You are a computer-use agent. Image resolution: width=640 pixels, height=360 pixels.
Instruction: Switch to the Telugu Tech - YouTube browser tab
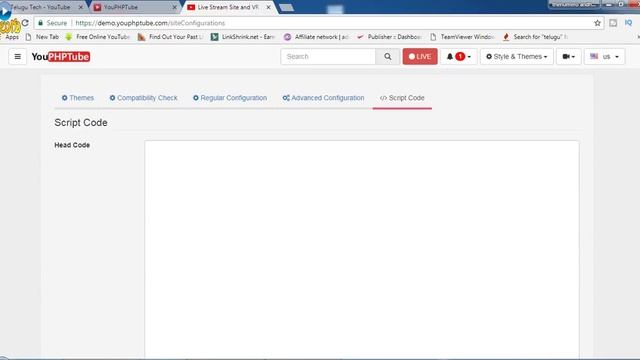[x=41, y=7]
